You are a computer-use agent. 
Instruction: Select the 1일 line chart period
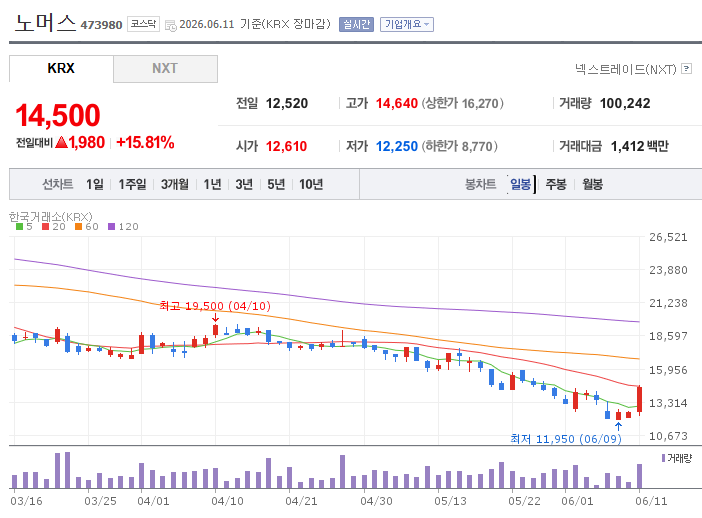(95, 184)
